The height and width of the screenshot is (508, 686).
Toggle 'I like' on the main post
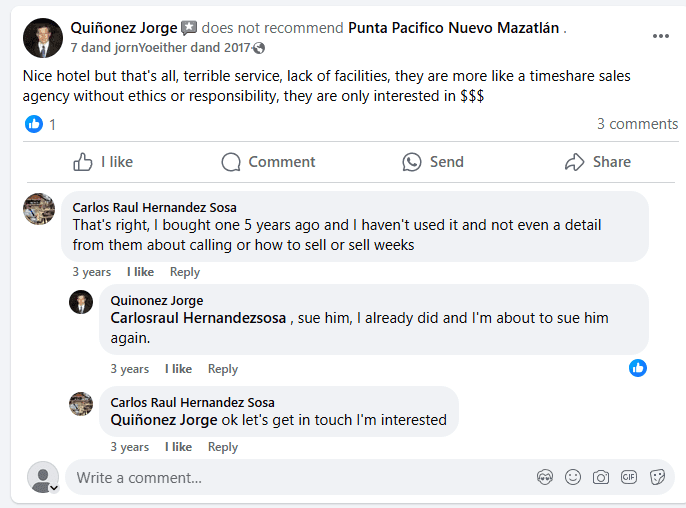pos(103,162)
